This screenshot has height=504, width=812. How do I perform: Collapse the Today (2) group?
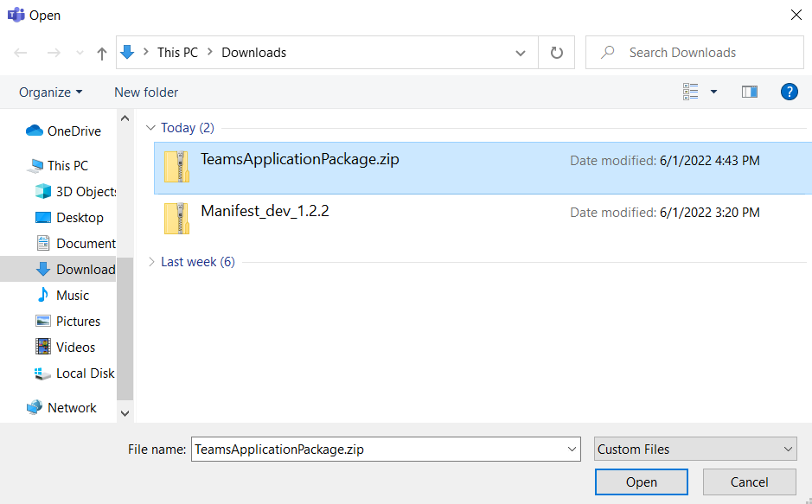[151, 128]
